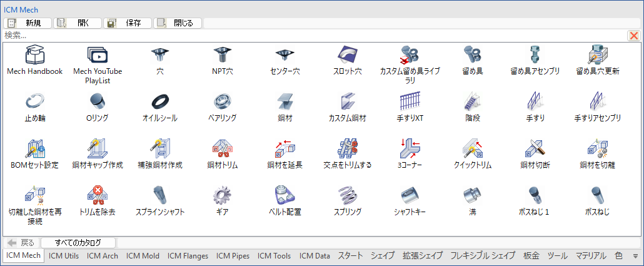The height and width of the screenshot is (266, 644).
Task: Switch to the 拡張シェイプ tab
Action: 423,256
